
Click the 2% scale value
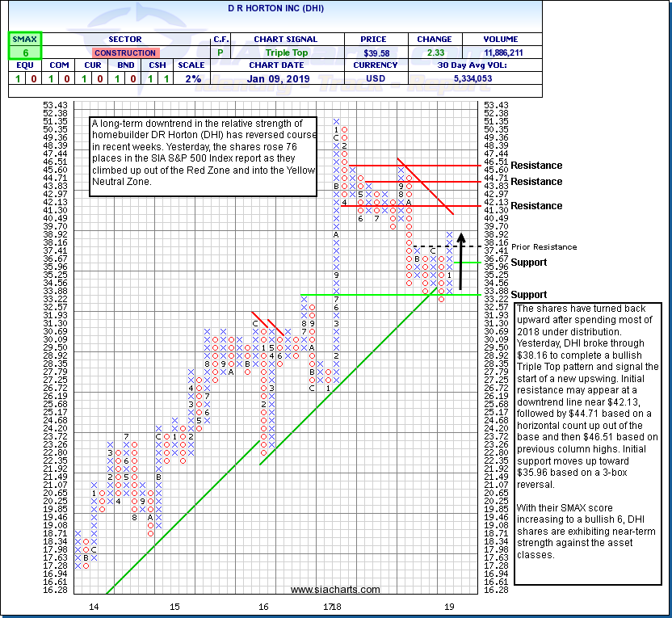[191, 78]
